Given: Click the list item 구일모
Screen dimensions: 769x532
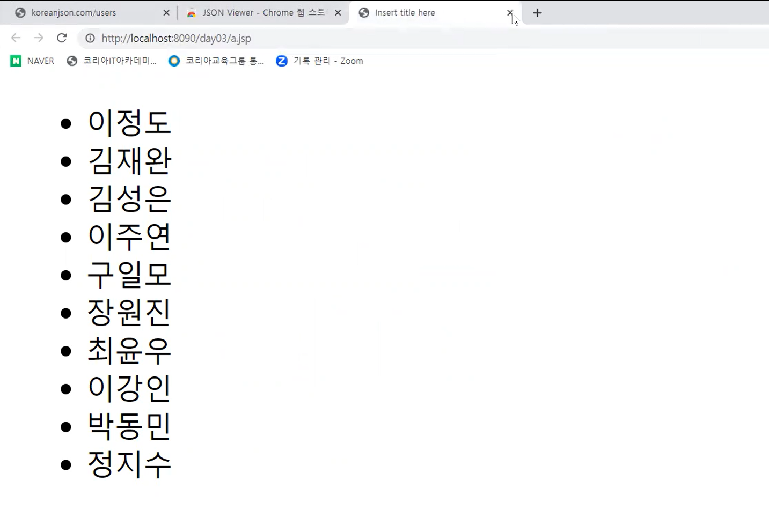Looking at the screenshot, I should pyautogui.click(x=129, y=274).
